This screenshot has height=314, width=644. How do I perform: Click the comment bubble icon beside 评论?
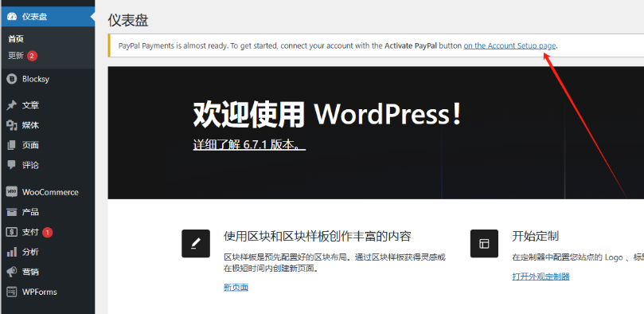[11, 165]
